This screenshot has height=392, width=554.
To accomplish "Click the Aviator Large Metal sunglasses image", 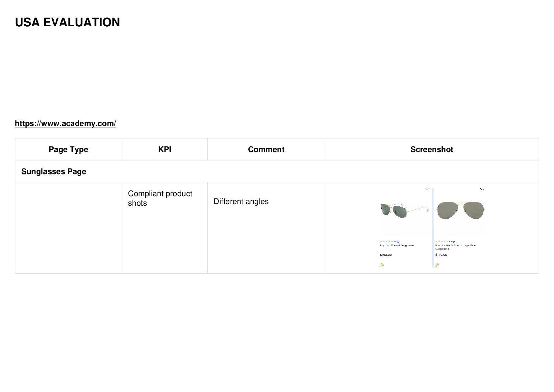I will (460, 211).
